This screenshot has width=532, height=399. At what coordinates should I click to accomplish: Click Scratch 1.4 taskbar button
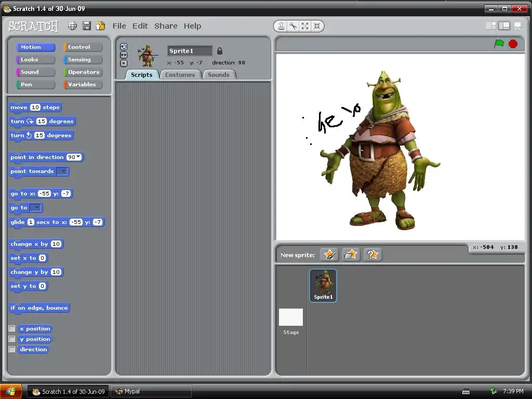pos(68,391)
